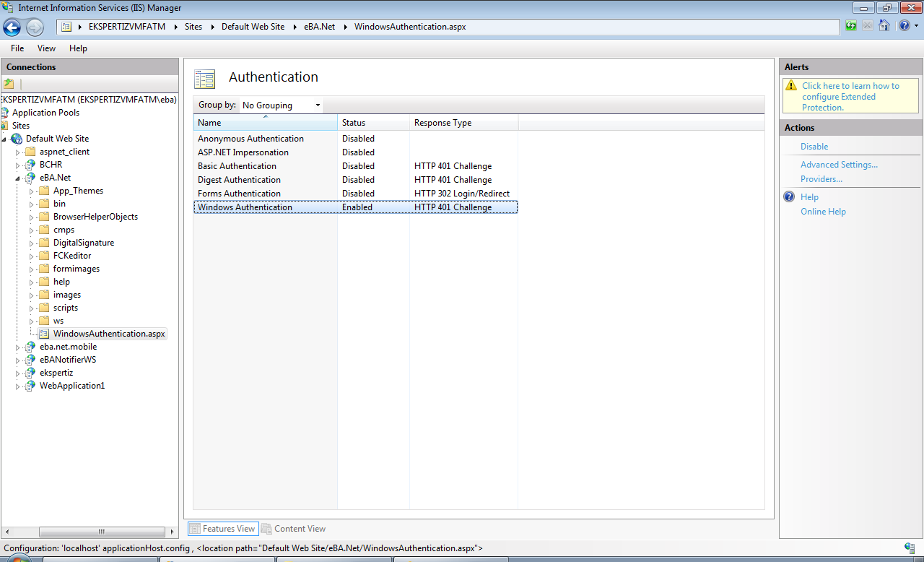Click the bin folder icon
The image size is (924, 562).
click(44, 204)
